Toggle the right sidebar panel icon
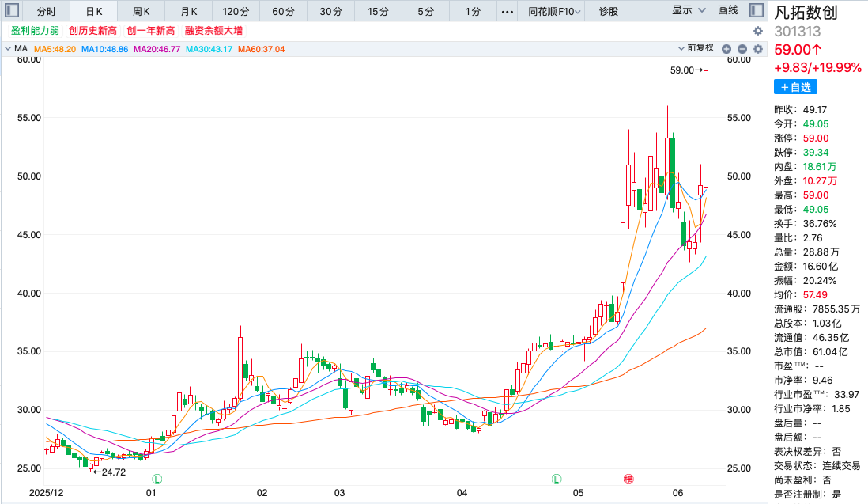 (757, 10)
